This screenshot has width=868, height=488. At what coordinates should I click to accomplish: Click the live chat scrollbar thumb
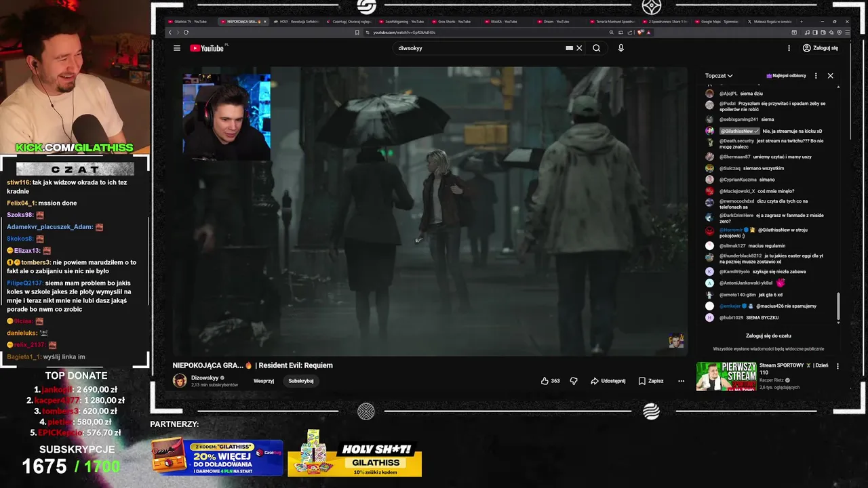(x=838, y=306)
